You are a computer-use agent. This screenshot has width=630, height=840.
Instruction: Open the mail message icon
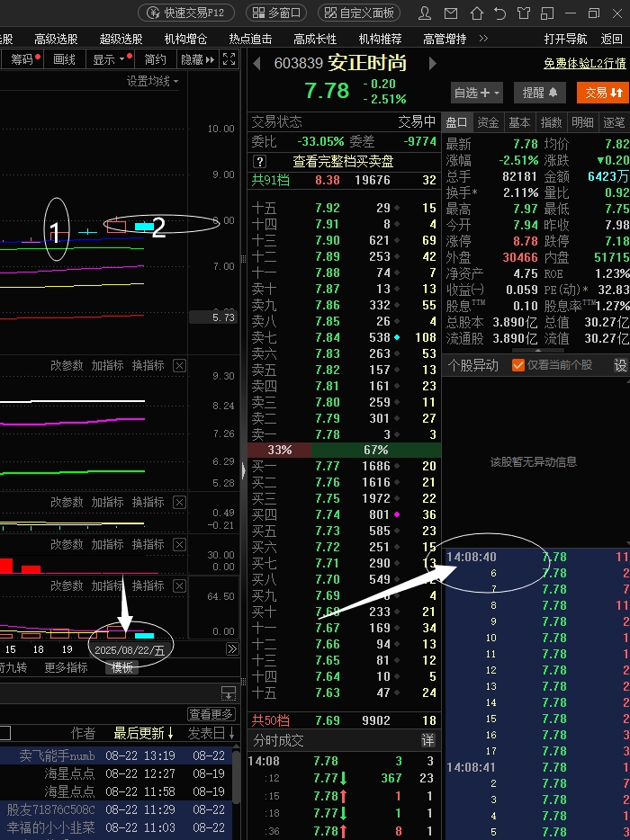pos(451,13)
